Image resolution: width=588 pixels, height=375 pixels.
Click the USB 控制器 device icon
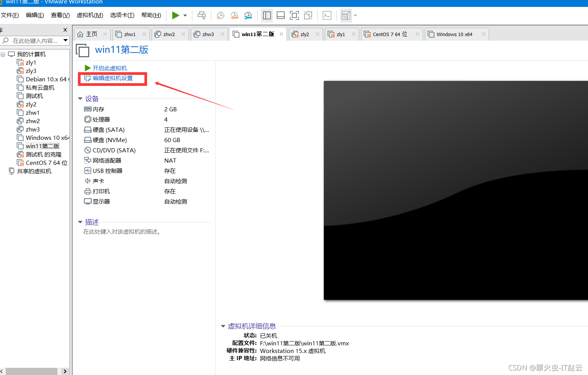click(88, 171)
